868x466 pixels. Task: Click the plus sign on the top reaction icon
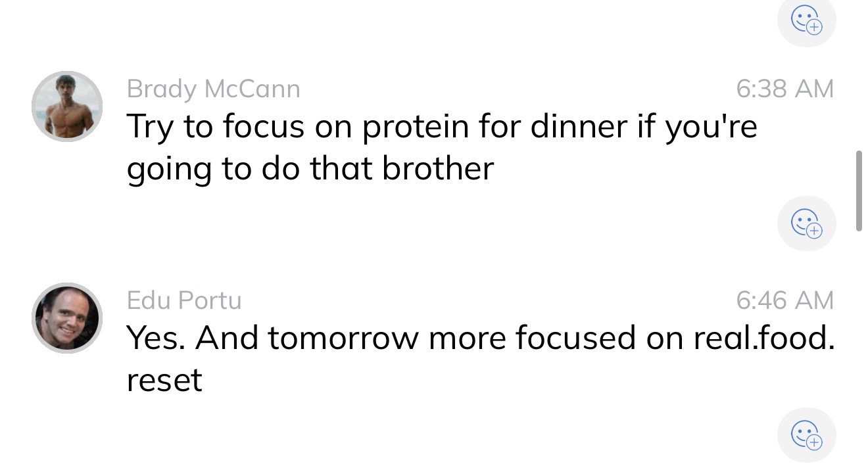[813, 28]
